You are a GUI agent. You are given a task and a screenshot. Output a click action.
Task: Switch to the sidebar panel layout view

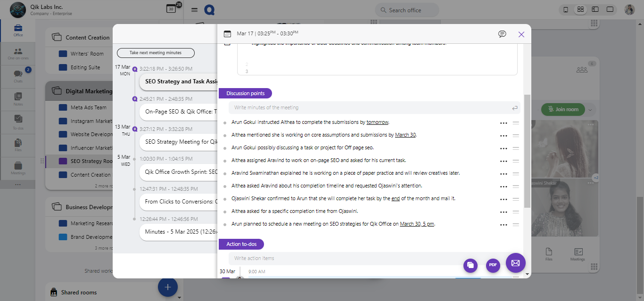click(595, 9)
